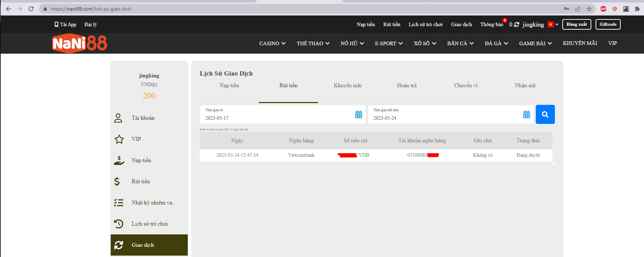Open the Khuyến mãi history tab

(348, 85)
